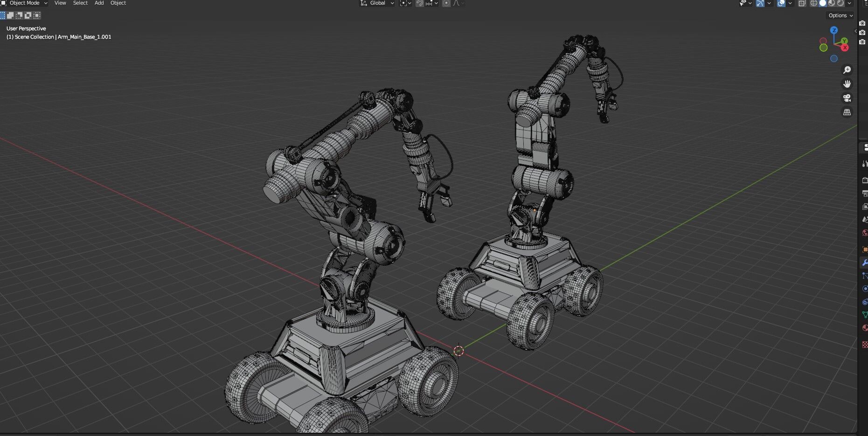Open the Add menu
The height and width of the screenshot is (436, 868).
(99, 3)
